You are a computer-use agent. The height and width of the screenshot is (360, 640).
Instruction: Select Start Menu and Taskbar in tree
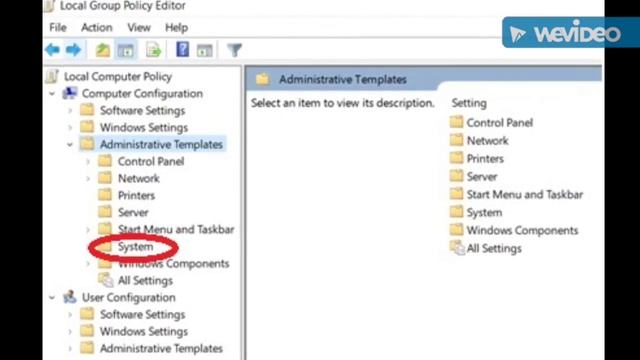(x=176, y=229)
